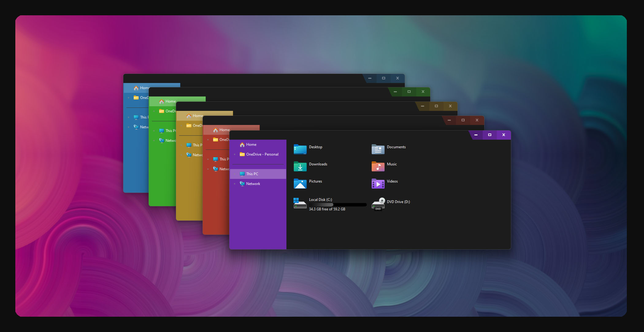Click the 'Videos' folder name
The image size is (644, 332).
(x=392, y=181)
